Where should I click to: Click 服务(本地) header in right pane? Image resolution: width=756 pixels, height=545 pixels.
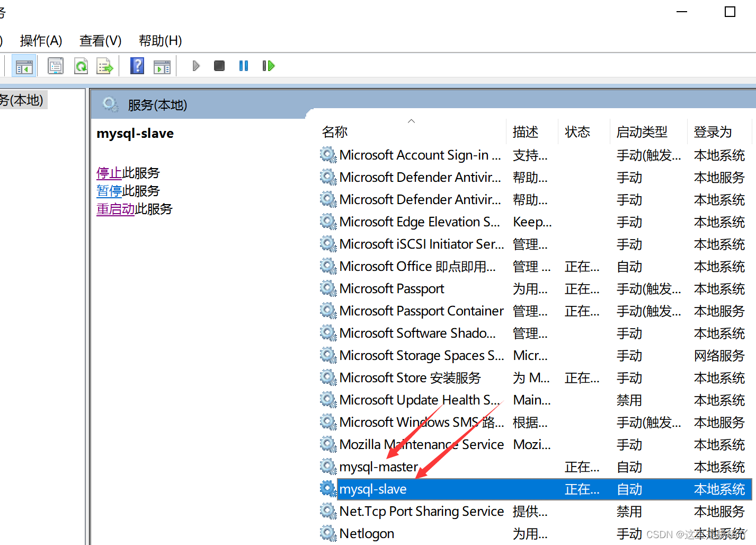click(157, 105)
